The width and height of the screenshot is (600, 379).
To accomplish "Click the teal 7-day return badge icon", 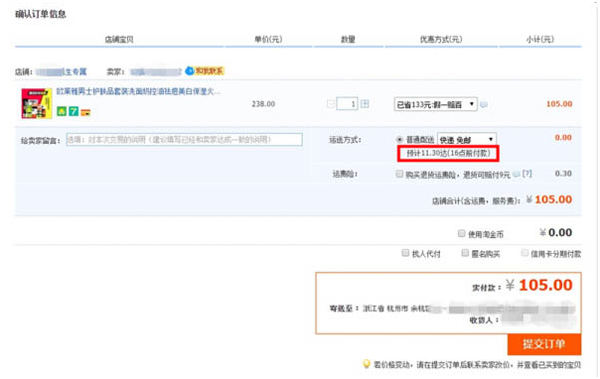I will (73, 111).
